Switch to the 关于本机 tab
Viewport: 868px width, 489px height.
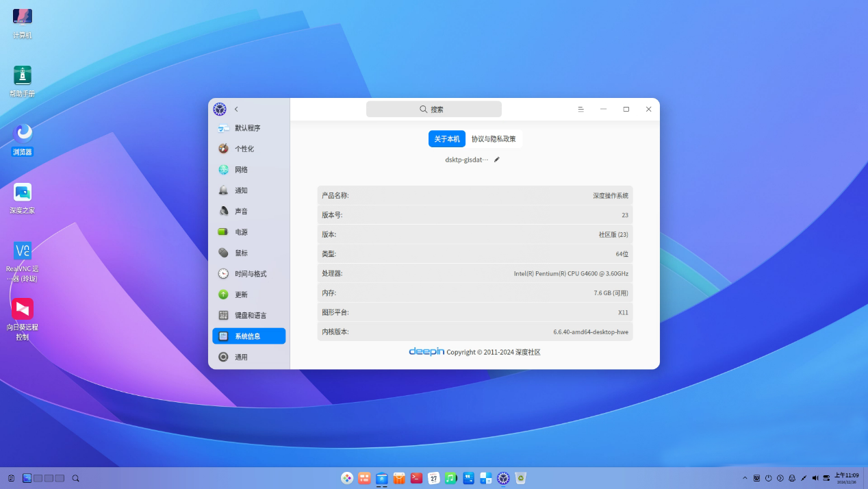coord(447,139)
